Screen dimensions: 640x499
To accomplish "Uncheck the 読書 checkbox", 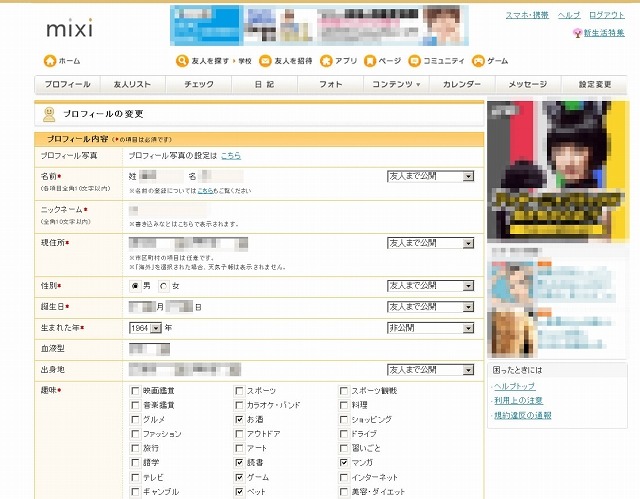I will [x=239, y=463].
